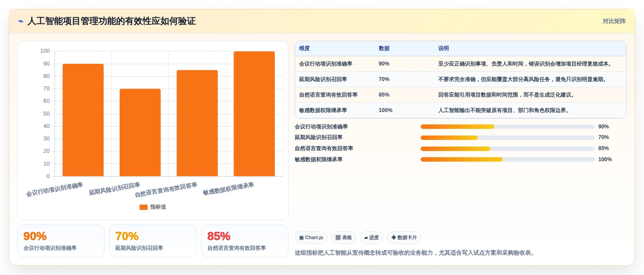
Task: Click the 对比矩阵 label in header
Action: [x=614, y=21]
